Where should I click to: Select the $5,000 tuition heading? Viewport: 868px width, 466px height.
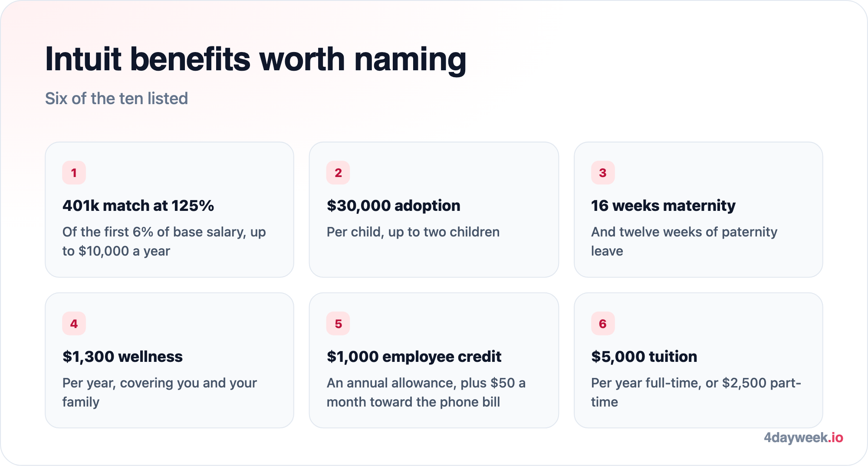point(644,356)
